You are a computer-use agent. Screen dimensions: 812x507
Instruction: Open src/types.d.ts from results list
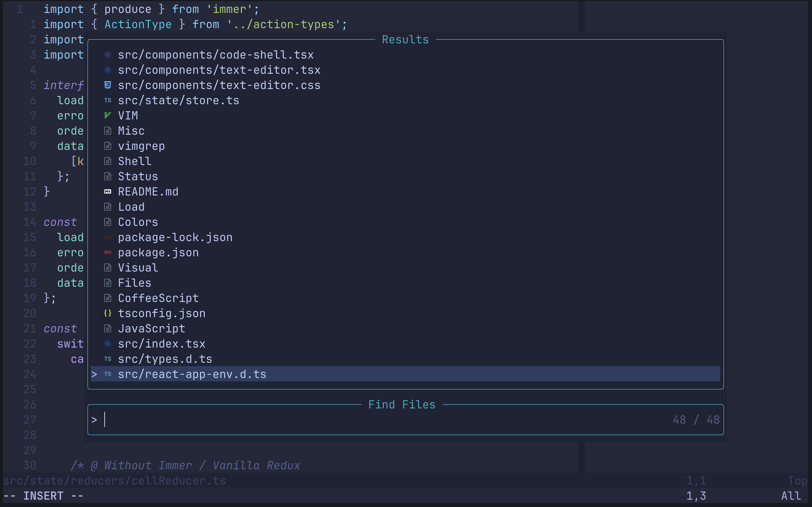(165, 359)
